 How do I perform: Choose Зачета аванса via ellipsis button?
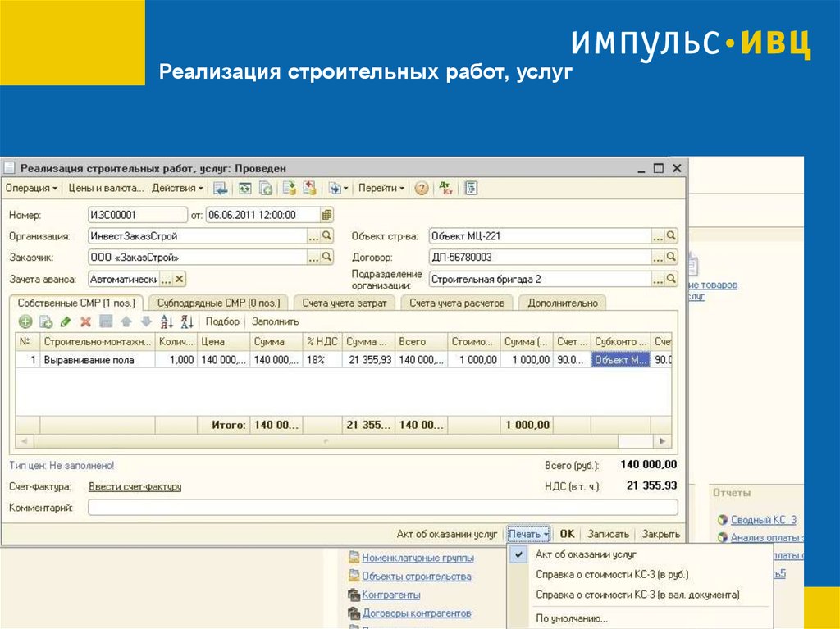click(166, 280)
